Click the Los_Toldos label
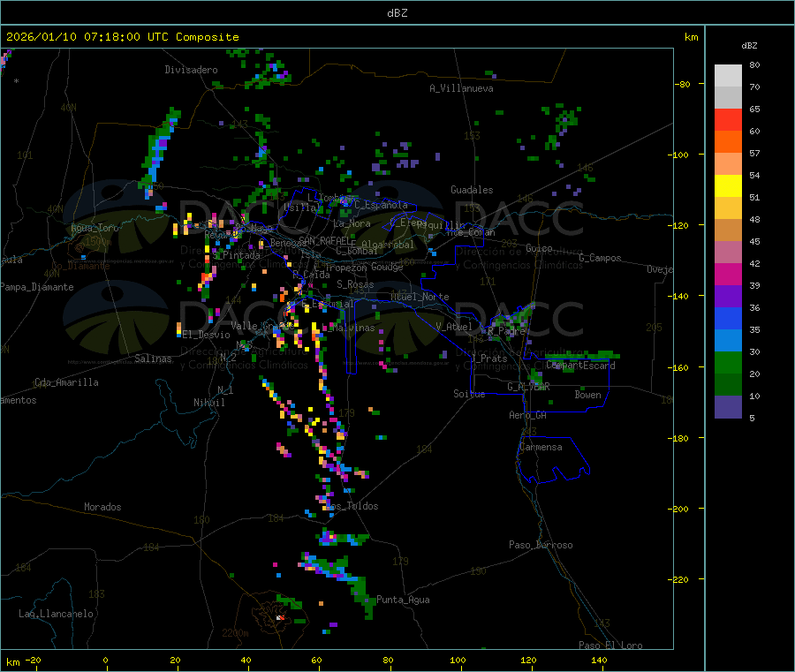 (352, 506)
